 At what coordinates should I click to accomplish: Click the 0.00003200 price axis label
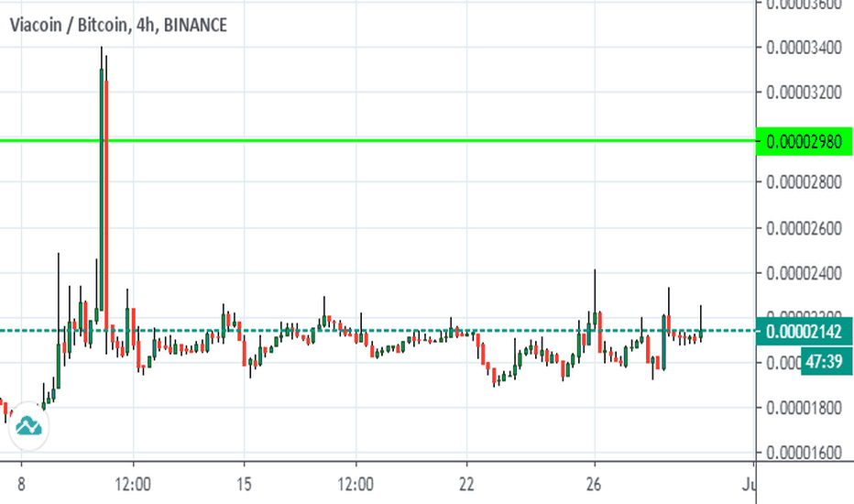tap(804, 92)
